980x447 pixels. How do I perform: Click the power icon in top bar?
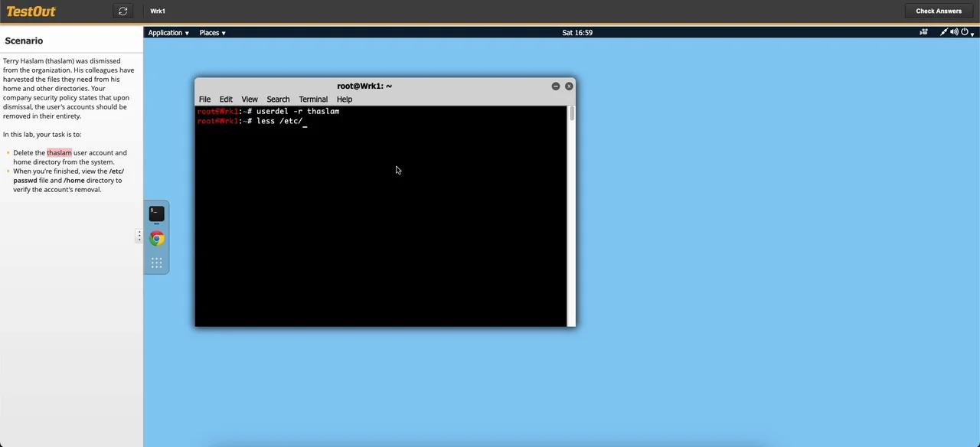[x=965, y=32]
